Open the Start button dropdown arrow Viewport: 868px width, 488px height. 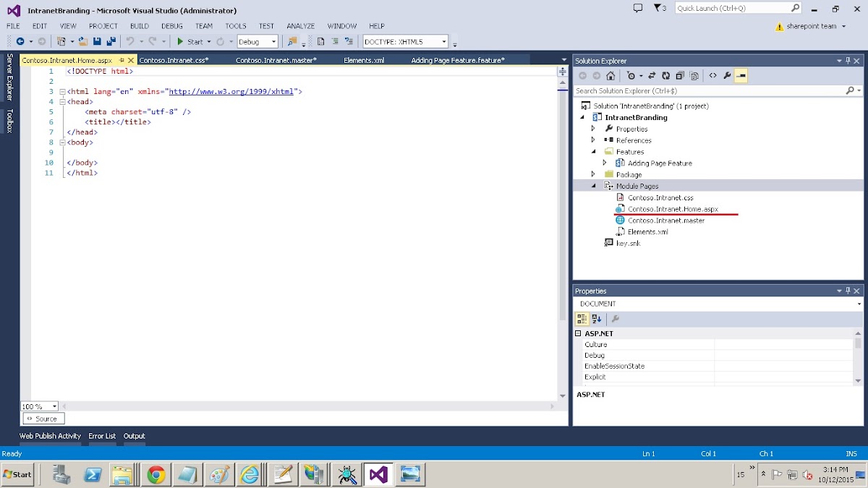pos(209,42)
